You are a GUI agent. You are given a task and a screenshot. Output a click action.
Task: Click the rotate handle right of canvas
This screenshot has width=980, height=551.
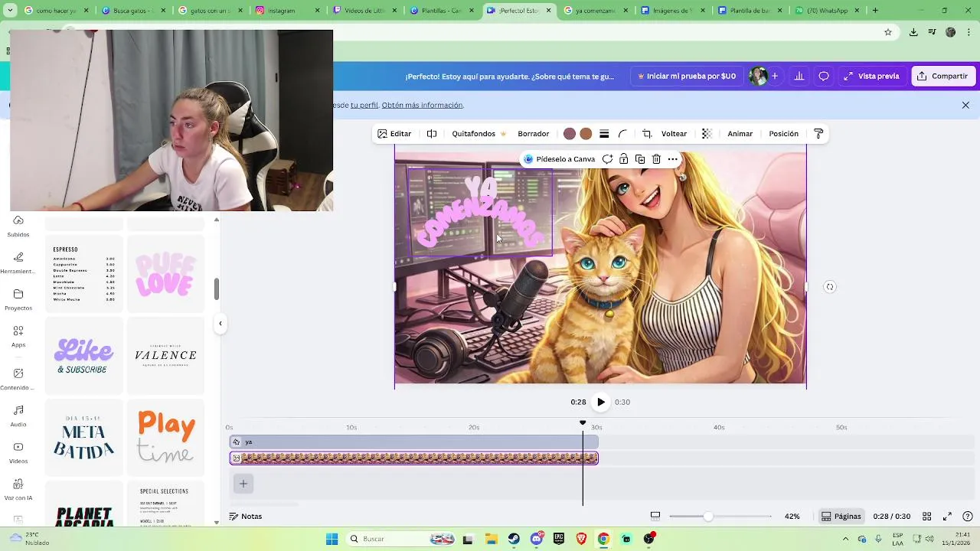(x=830, y=287)
